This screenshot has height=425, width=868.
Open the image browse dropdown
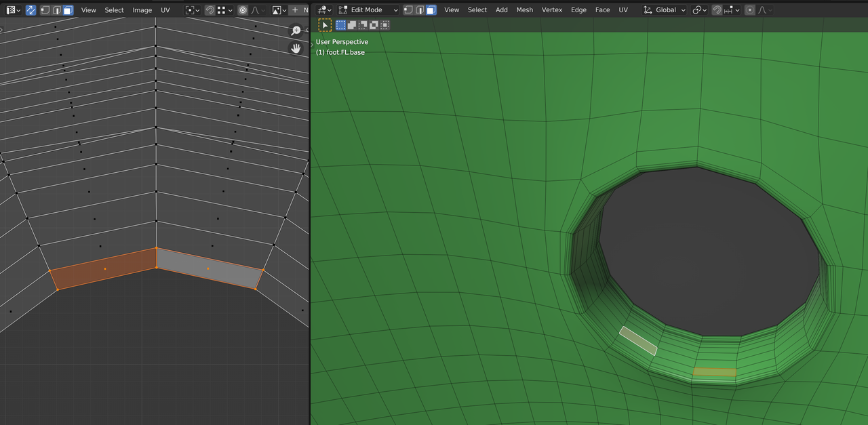click(279, 10)
